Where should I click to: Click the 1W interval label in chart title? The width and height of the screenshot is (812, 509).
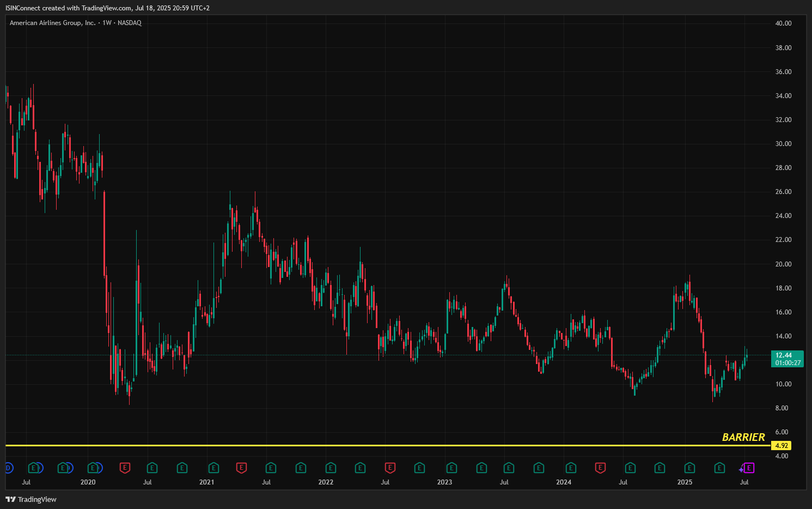click(107, 23)
